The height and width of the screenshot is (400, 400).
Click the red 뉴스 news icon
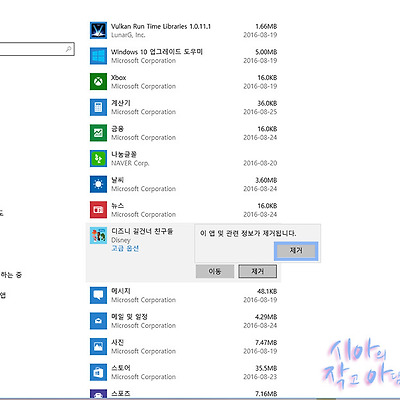(x=98, y=210)
